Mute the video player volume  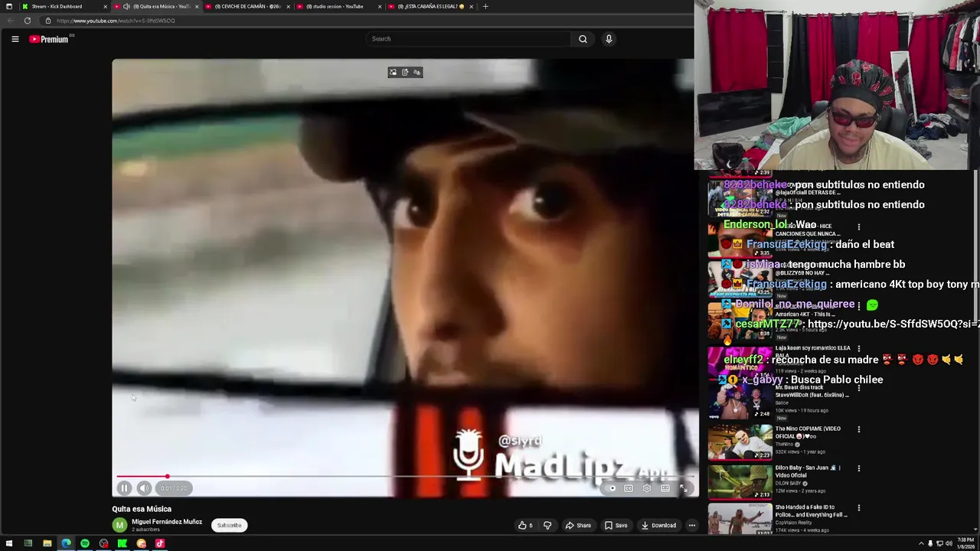(x=144, y=488)
